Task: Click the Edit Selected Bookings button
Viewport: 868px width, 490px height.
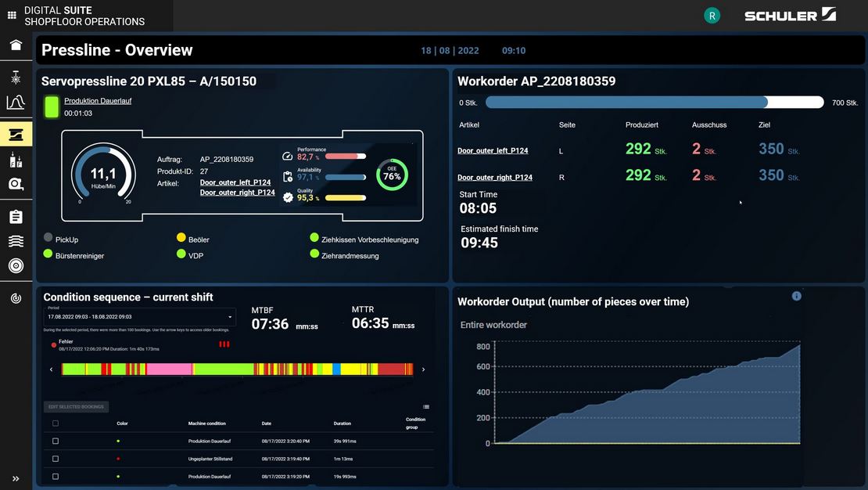Action: 77,407
